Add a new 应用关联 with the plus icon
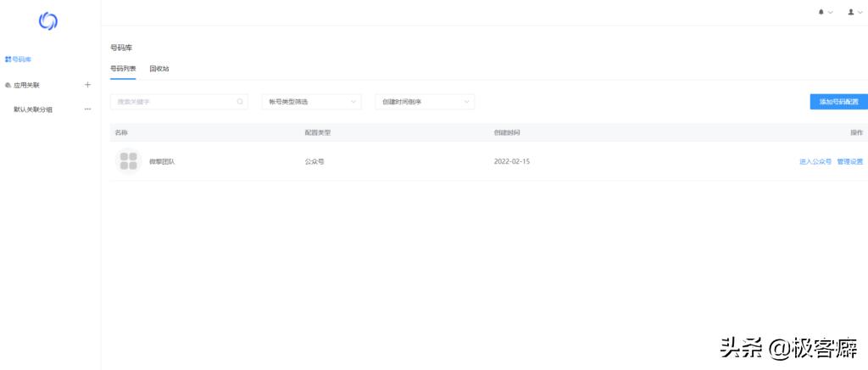The image size is (868, 370). [x=87, y=85]
